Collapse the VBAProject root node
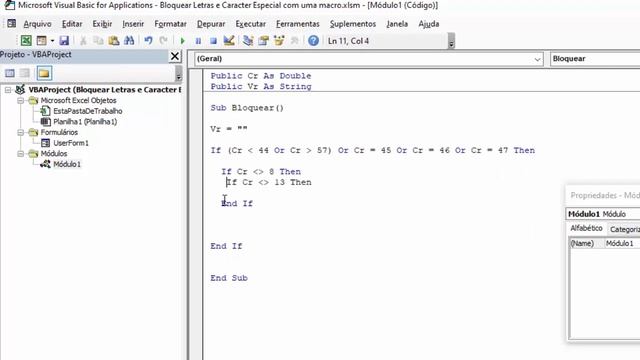The width and height of the screenshot is (640, 360). tap(8, 90)
